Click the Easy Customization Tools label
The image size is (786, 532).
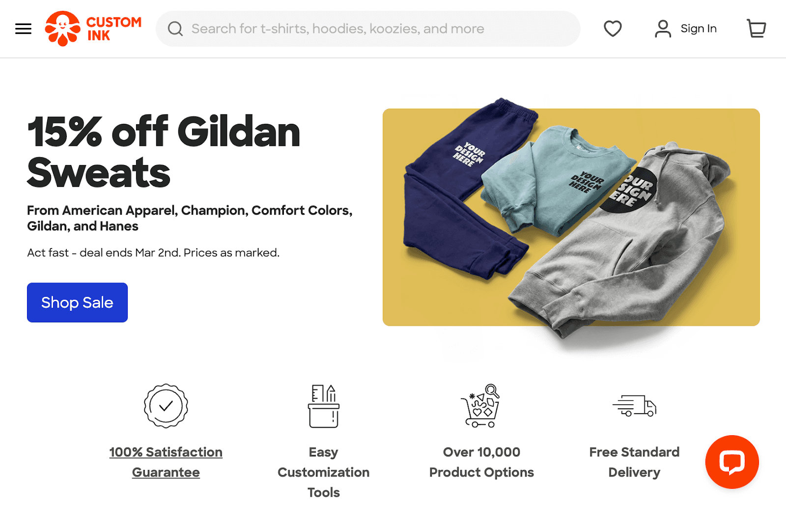(324, 472)
